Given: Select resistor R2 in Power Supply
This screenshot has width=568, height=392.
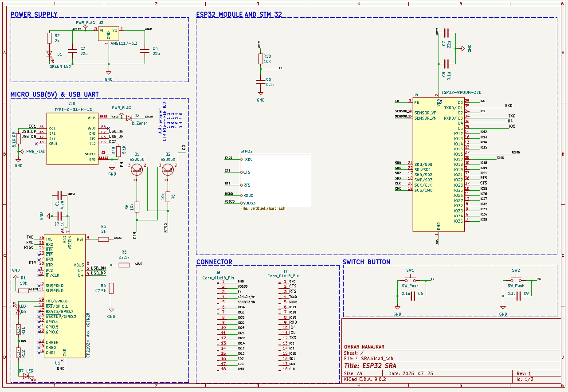Looking at the screenshot, I should click(x=49, y=38).
